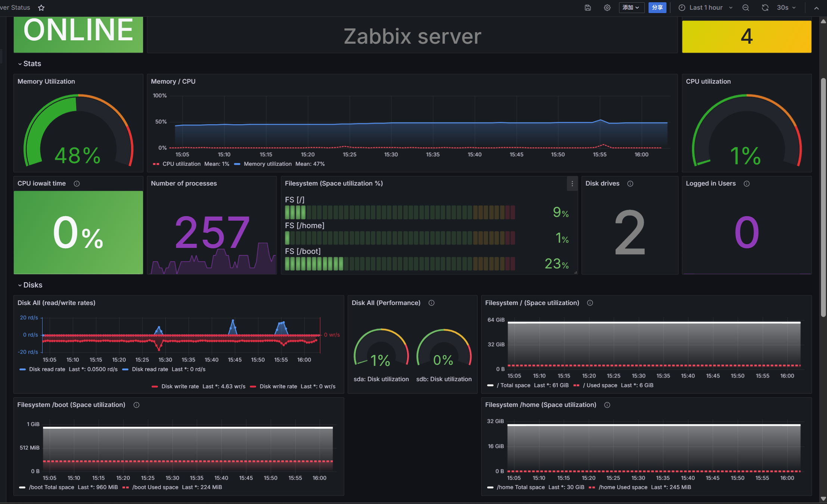Open CPU utilization panel title menu

(708, 81)
